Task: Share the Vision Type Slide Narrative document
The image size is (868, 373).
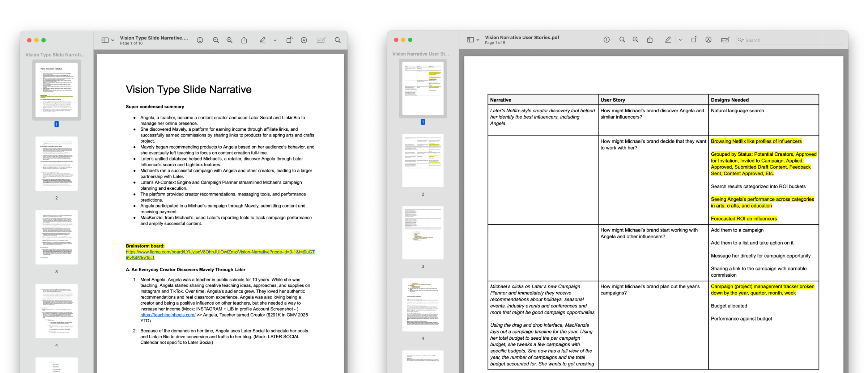Action: 244,40
